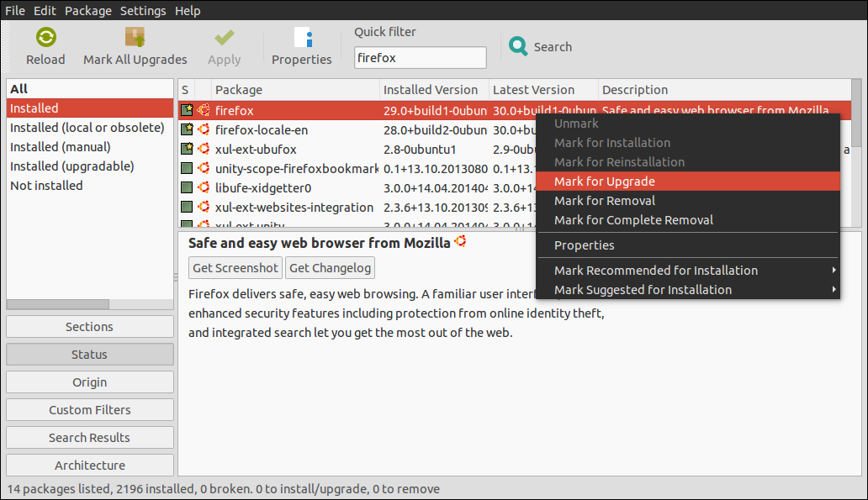
Task: Click the Ubuntu support icon in firefox row
Action: (204, 110)
